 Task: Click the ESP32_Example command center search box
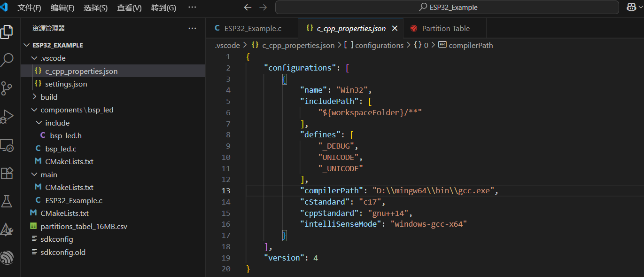pos(447,8)
